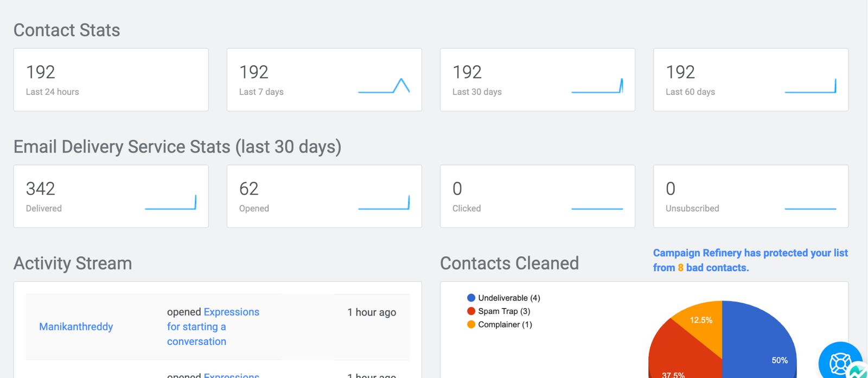Viewport: 868px width, 378px height.
Task: Click the Unsubscribed sparkline chart
Action: pyautogui.click(x=810, y=208)
